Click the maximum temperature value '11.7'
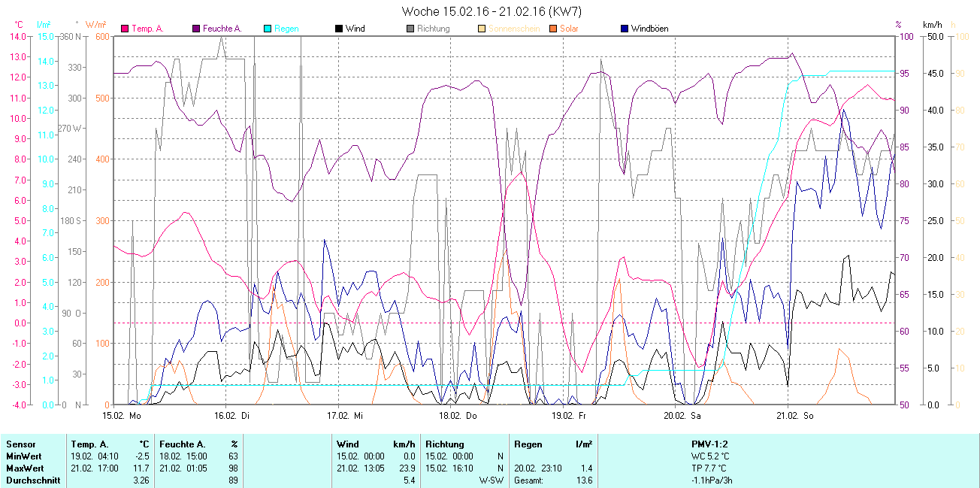 pyautogui.click(x=142, y=467)
